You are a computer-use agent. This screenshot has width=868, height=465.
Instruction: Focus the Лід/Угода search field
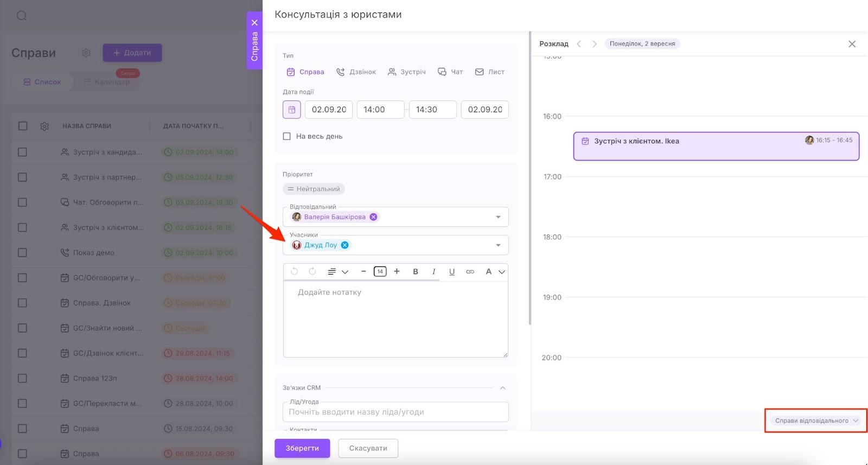coord(395,412)
